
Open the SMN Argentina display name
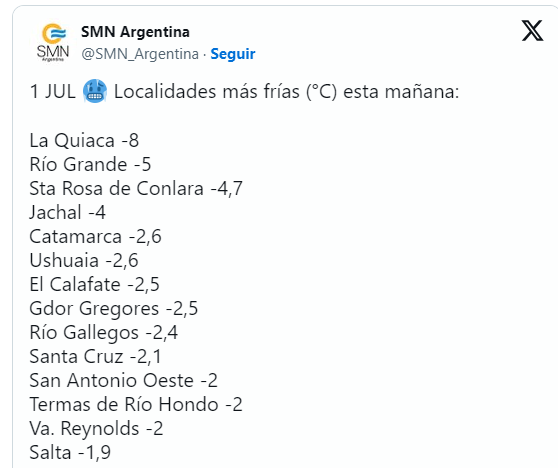135,32
